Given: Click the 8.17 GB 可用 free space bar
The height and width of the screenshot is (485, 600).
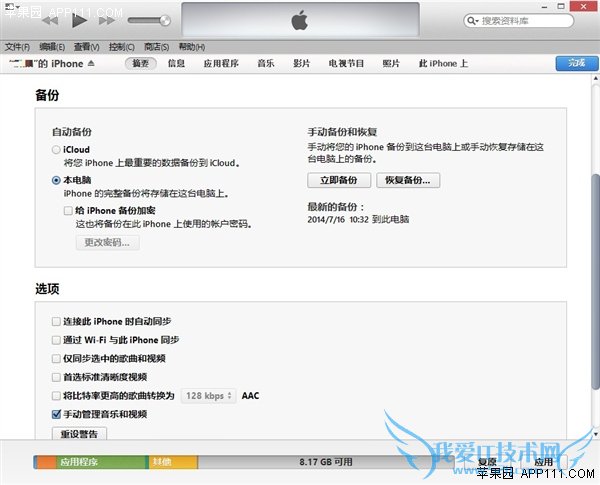Looking at the screenshot, I should [326, 462].
